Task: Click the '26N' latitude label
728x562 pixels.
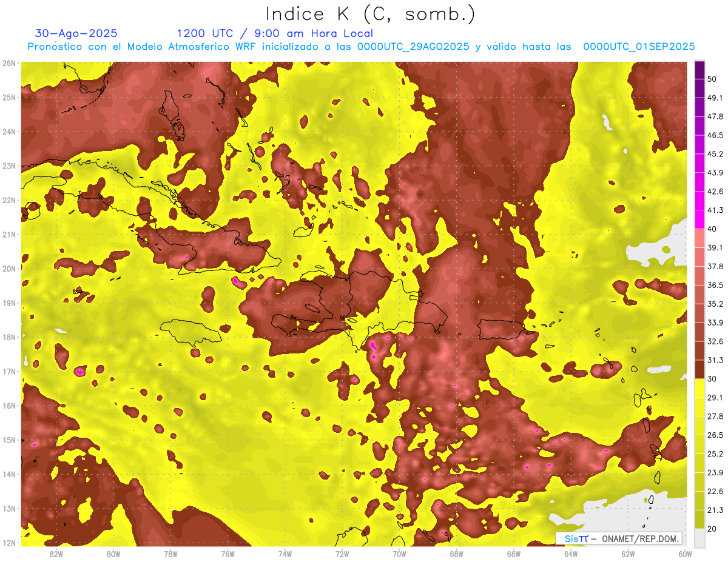Action: (8, 63)
